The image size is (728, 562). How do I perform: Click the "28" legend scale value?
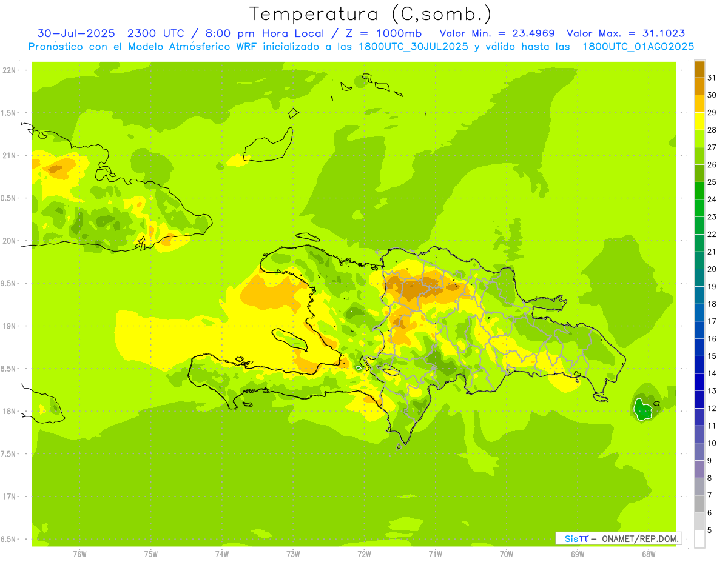pos(712,130)
